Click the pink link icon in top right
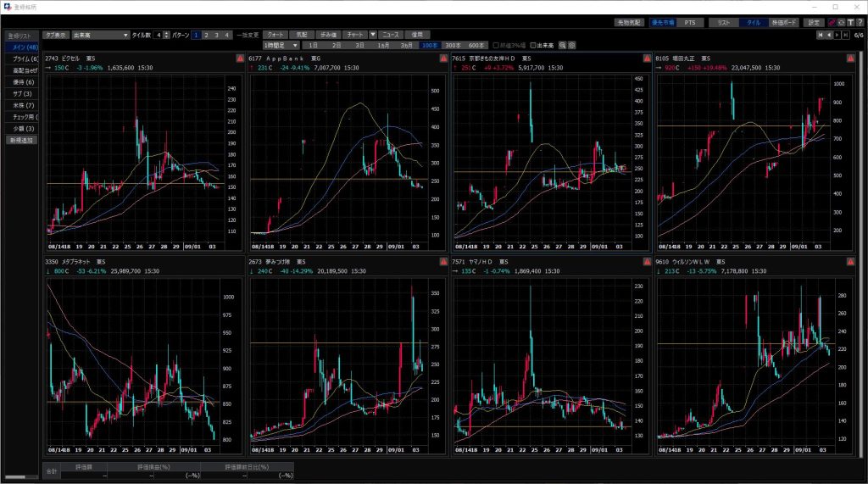The image size is (868, 484). 831,22
